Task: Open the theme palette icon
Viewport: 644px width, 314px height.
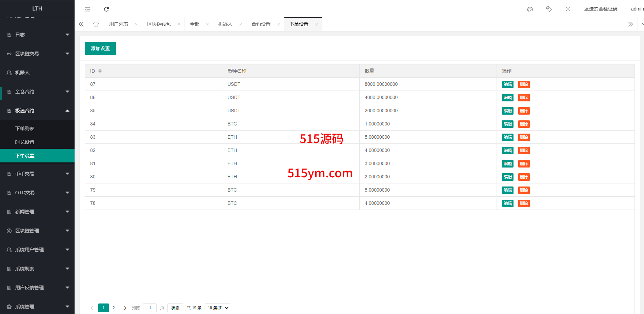Action: click(x=530, y=9)
